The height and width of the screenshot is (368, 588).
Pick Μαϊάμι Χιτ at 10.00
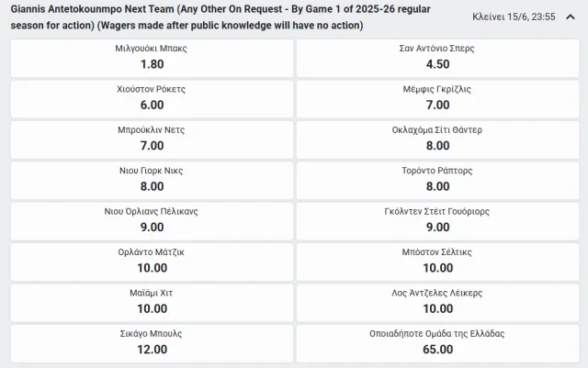pos(152,303)
